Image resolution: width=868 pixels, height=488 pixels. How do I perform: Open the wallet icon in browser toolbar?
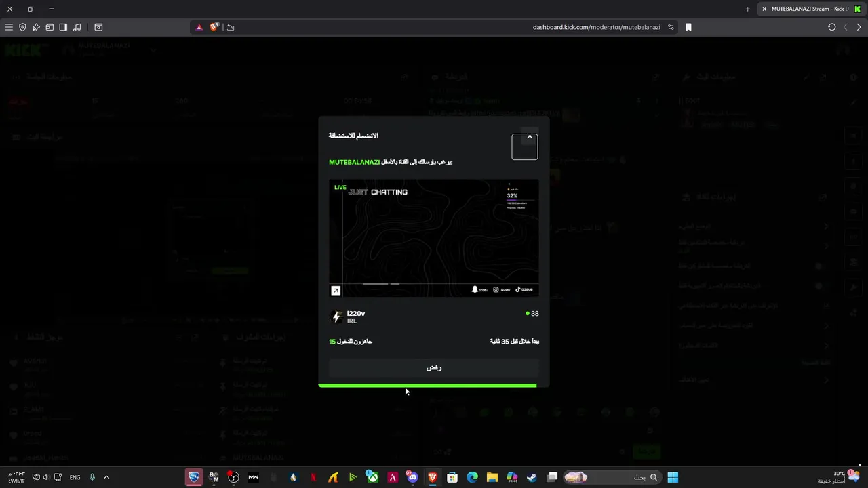(50, 27)
